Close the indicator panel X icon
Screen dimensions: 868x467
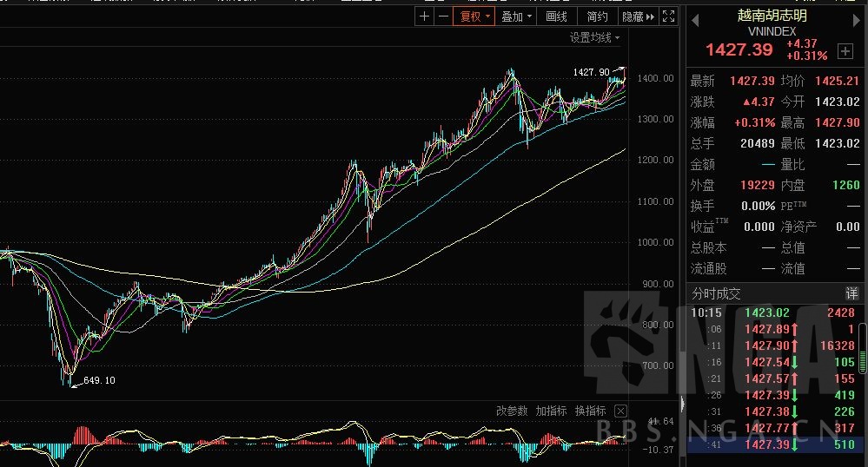pos(620,411)
